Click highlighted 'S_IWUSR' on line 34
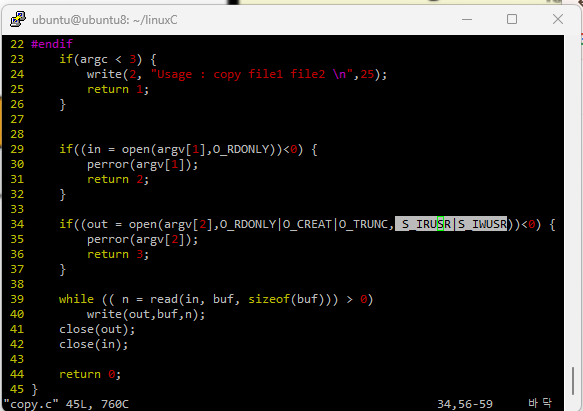583x411 pixels. click(482, 224)
